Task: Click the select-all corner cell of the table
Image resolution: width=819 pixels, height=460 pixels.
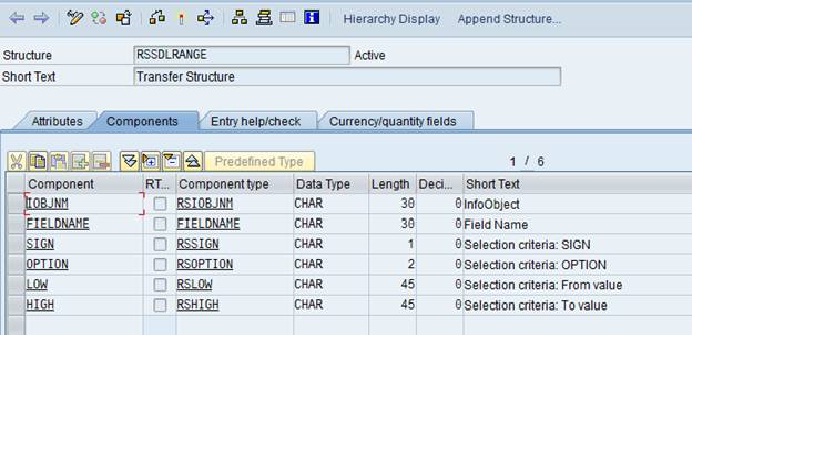Action: [16, 184]
